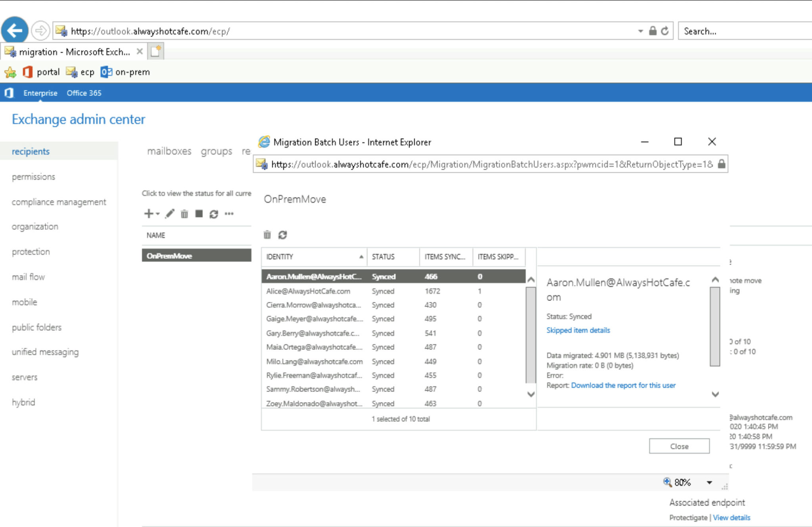Open the More options ellipsis icon
812x527 pixels.
point(228,214)
